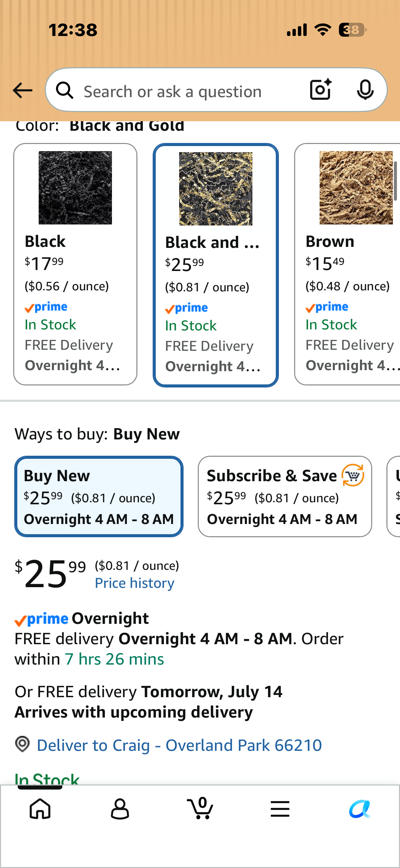Image resolution: width=400 pixels, height=868 pixels.
Task: Select the Buy New option
Action: coord(99,496)
